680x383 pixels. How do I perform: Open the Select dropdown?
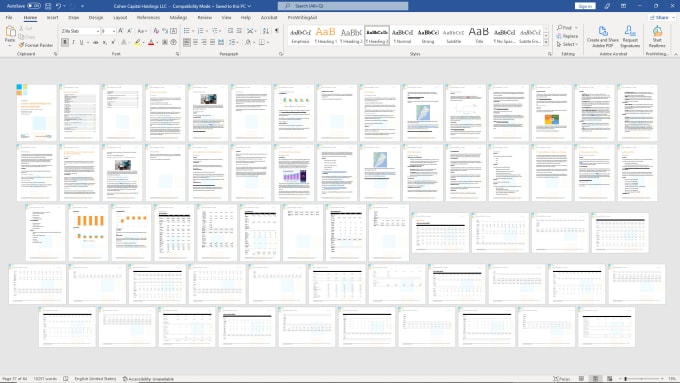pos(567,44)
